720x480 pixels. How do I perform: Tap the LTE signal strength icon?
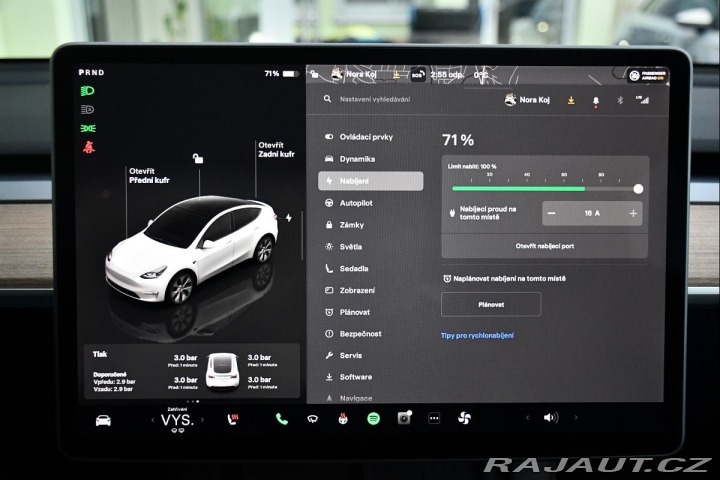642,99
